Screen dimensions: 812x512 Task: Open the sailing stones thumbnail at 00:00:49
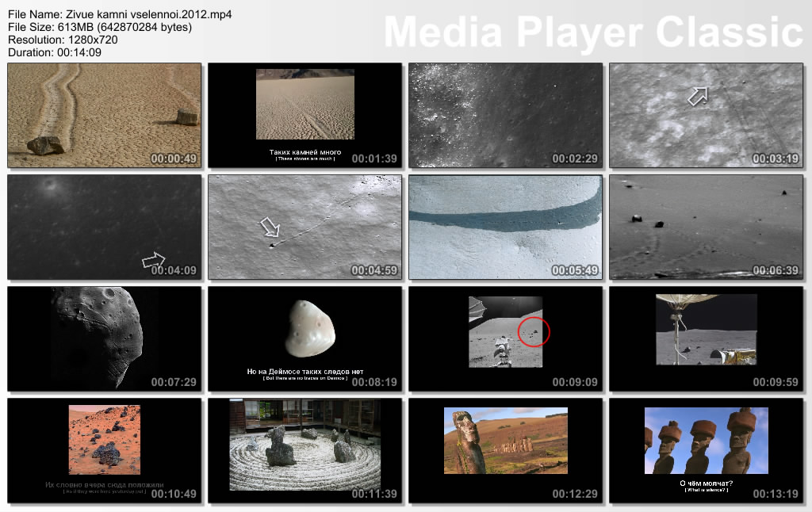[104, 116]
